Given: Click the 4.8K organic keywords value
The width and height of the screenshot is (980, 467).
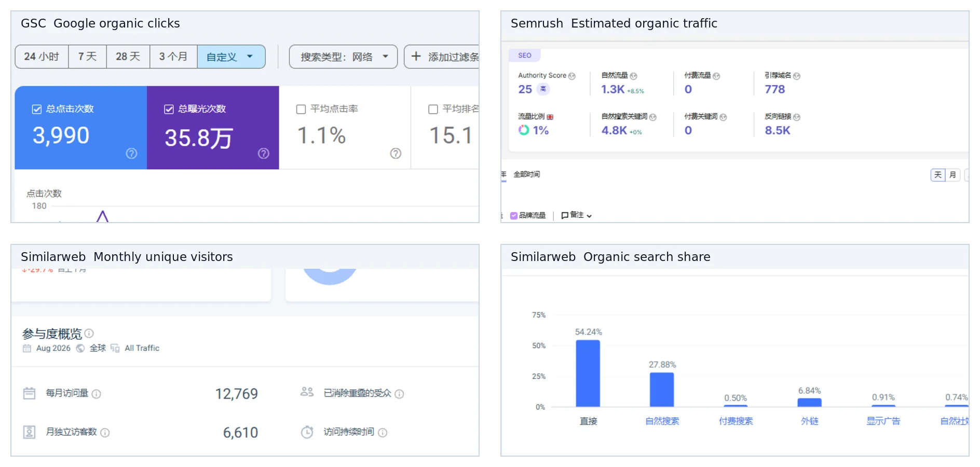Looking at the screenshot, I should click(x=614, y=130).
